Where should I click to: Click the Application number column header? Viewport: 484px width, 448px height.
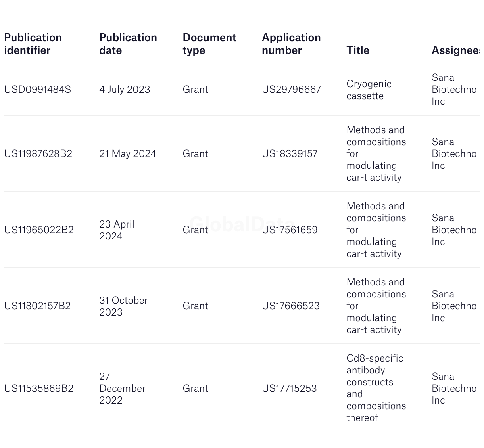291,44
